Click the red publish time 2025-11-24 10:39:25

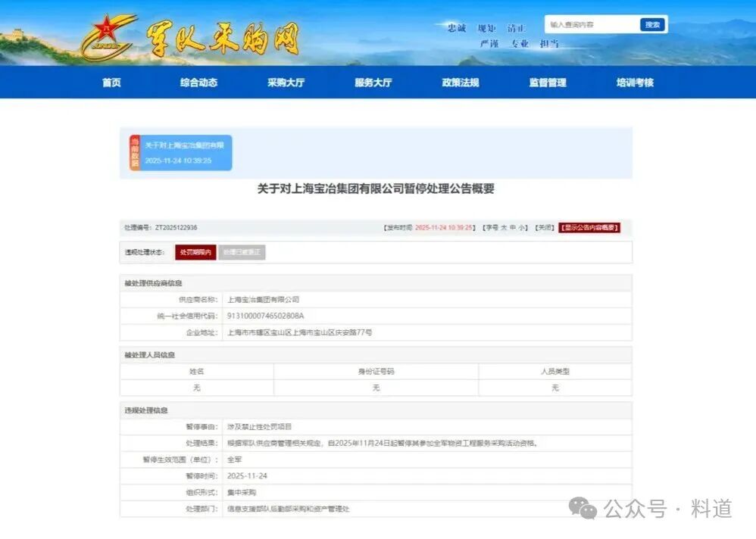click(444, 227)
